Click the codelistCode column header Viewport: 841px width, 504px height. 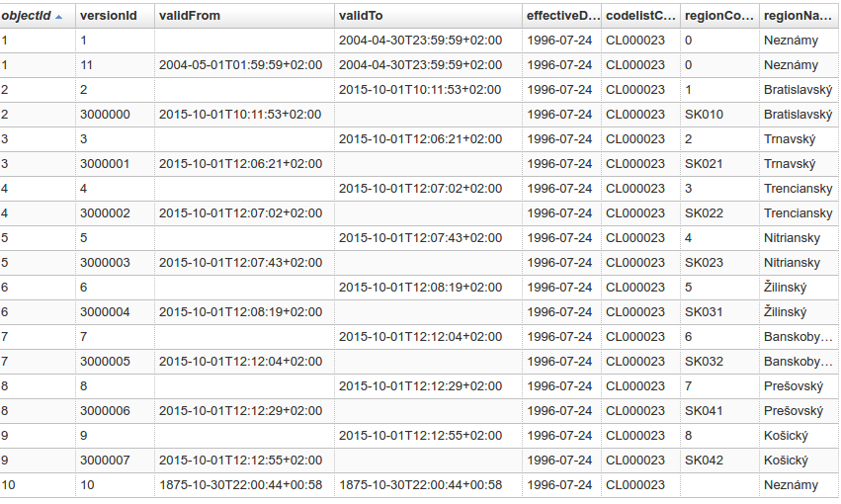640,16
